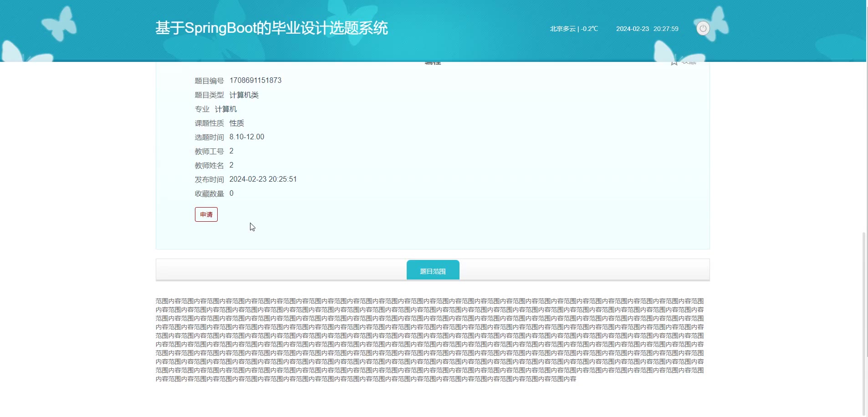Viewport: 868px width, 417px height.
Task: Click the 题目类型 value 计算机类
Action: (x=244, y=95)
